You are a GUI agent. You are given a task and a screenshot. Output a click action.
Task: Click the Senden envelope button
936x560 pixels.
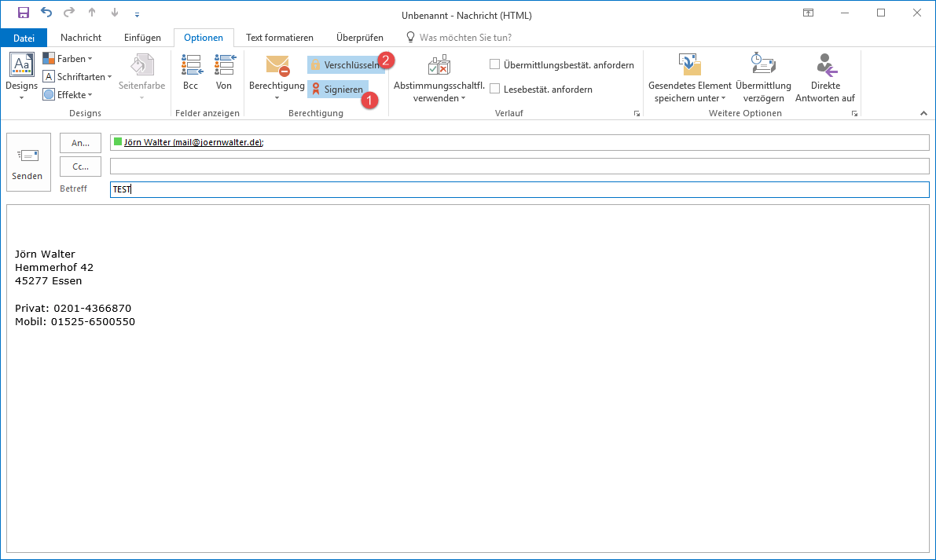tap(28, 162)
